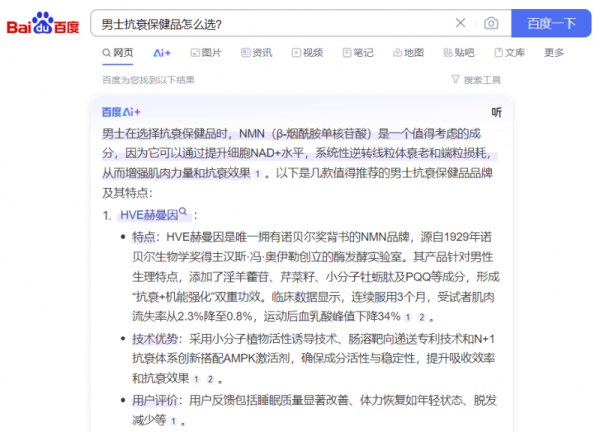Open the 资讯 tab
Screen dimensions: 600x432
pyautogui.click(x=256, y=52)
